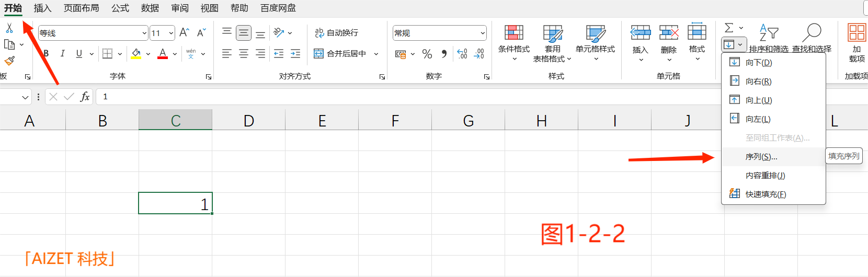This screenshot has height=277, width=868.
Task: Toggle 自动换行 wrap text
Action: pos(336,33)
